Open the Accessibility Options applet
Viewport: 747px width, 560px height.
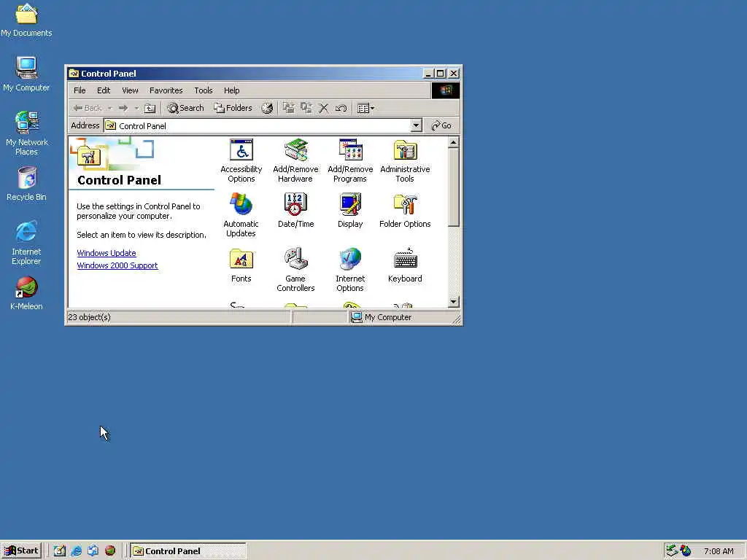click(x=241, y=160)
